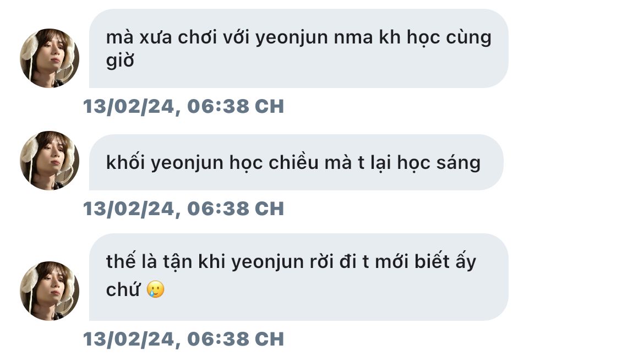Click the word 'thế' starting the third message
644x356 pixels.
[121, 260]
